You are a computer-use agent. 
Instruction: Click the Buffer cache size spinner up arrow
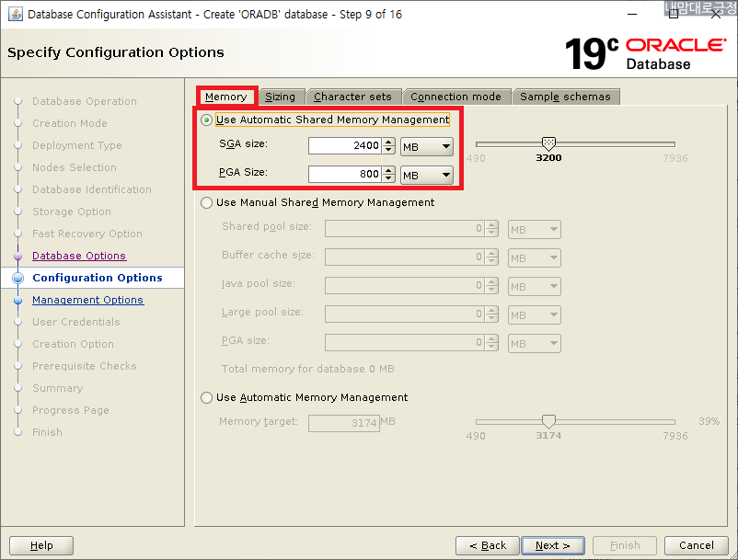(x=491, y=253)
